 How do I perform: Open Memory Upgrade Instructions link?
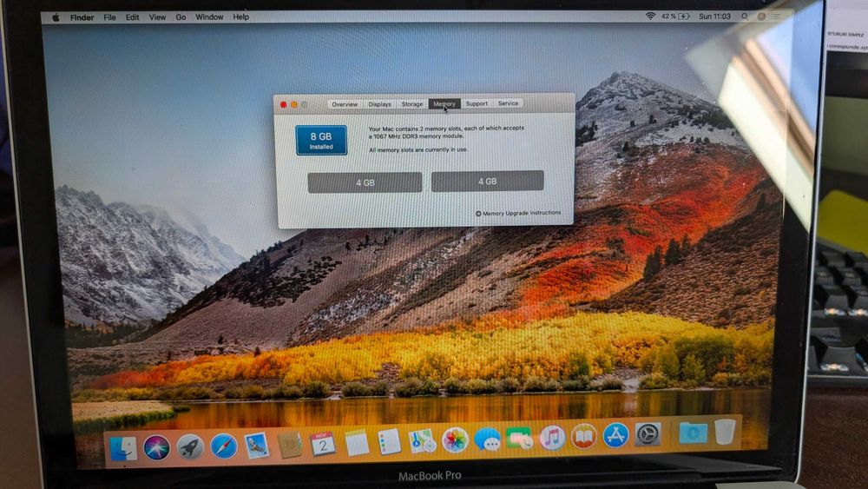pos(518,213)
